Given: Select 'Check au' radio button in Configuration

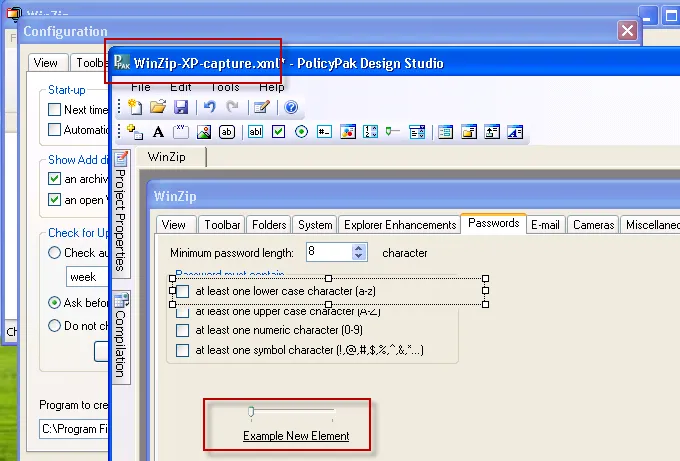Looking at the screenshot, I should pyautogui.click(x=54, y=252).
